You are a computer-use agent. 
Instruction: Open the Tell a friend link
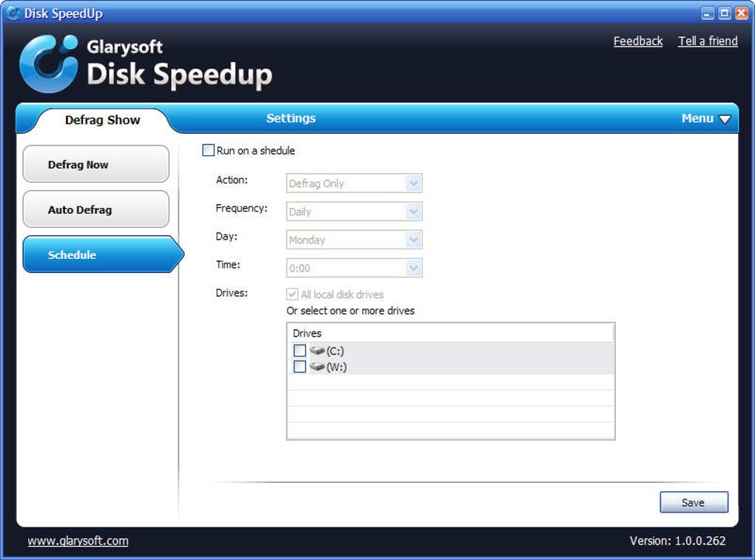click(708, 41)
